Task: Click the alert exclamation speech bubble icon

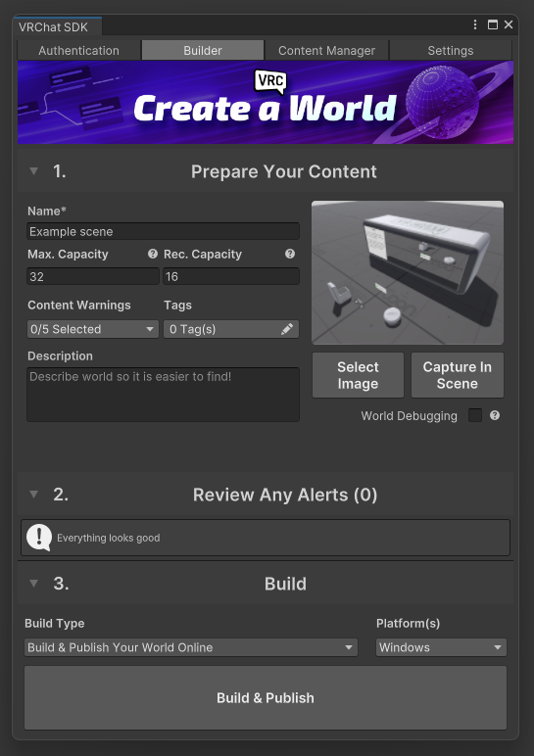Action: coord(39,537)
